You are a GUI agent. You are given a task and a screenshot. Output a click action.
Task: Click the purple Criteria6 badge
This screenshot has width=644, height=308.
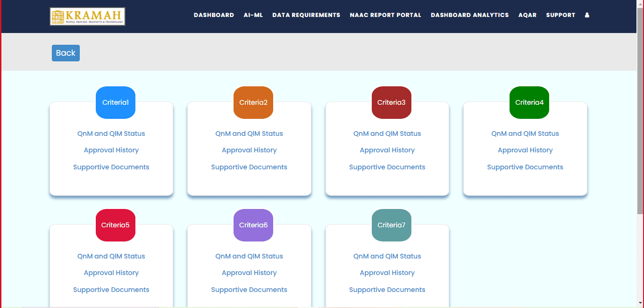coord(253,225)
